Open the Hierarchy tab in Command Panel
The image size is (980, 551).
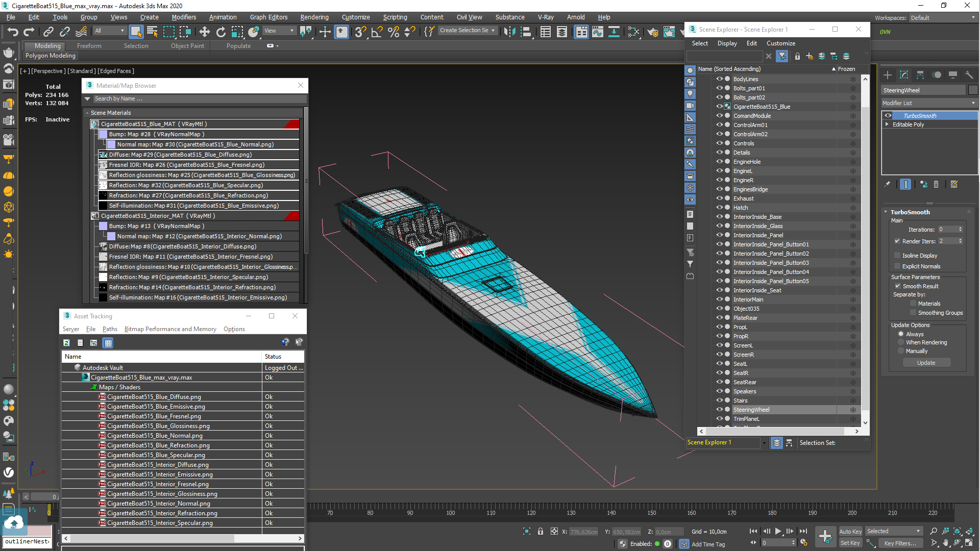[x=920, y=75]
